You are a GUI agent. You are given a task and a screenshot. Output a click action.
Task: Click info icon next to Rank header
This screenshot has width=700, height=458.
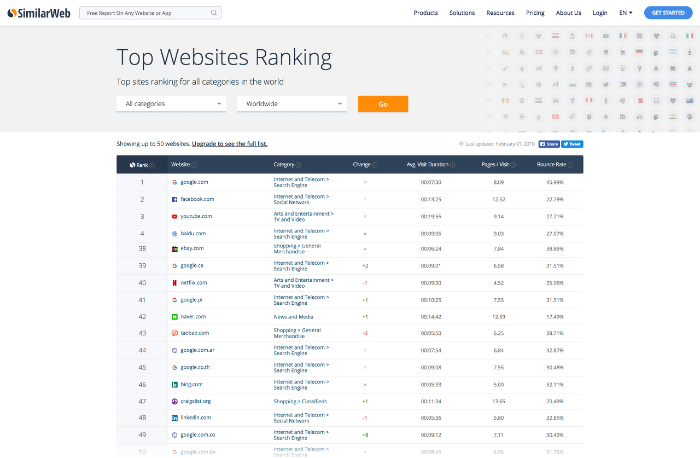coord(152,166)
